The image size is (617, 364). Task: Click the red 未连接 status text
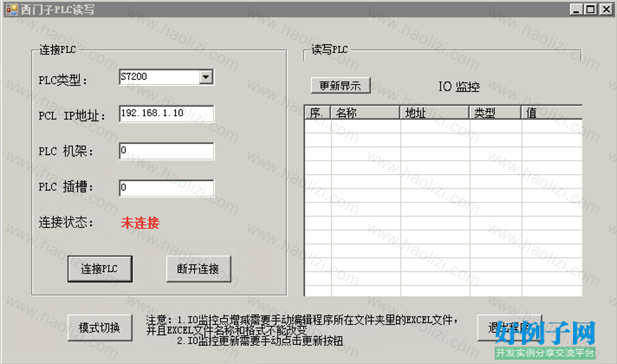[x=140, y=223]
